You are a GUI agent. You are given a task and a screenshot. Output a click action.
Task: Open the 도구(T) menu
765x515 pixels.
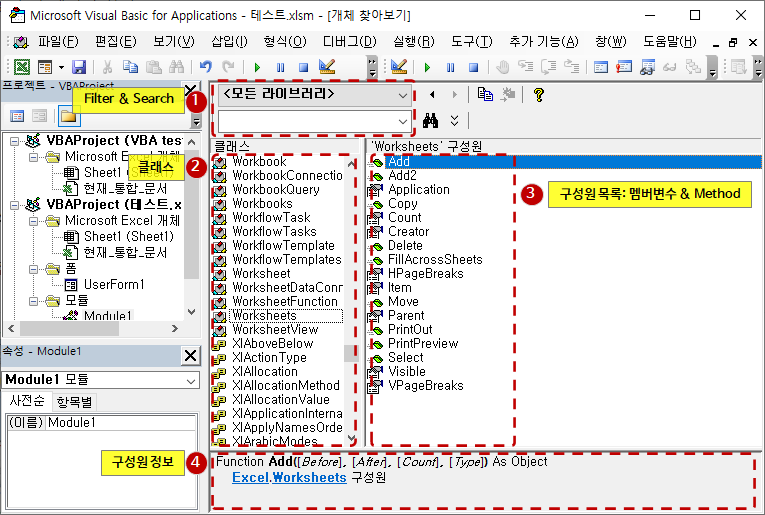(471, 41)
